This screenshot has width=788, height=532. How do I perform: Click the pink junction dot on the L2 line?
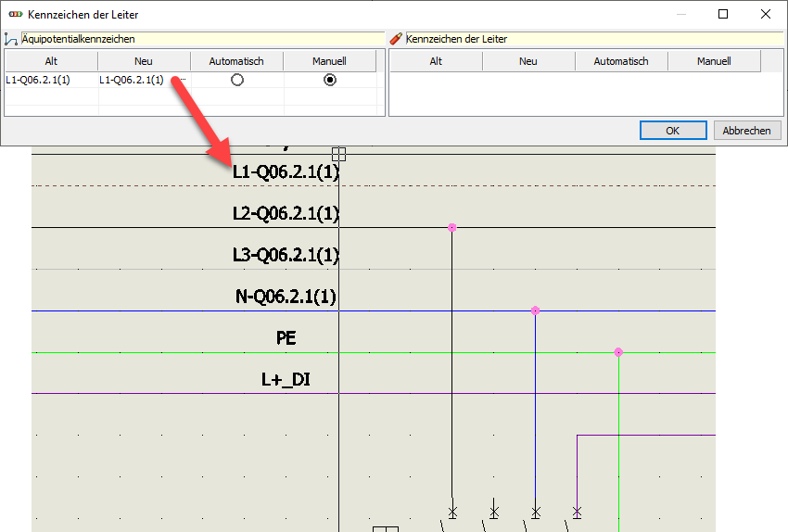coord(452,227)
